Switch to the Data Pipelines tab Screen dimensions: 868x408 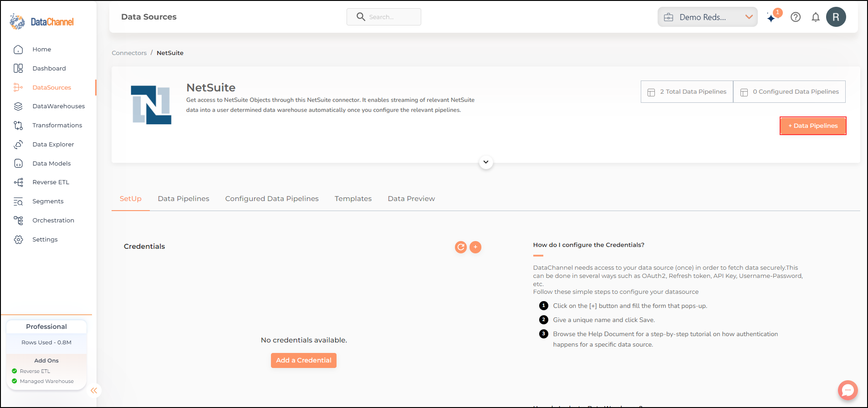(184, 199)
